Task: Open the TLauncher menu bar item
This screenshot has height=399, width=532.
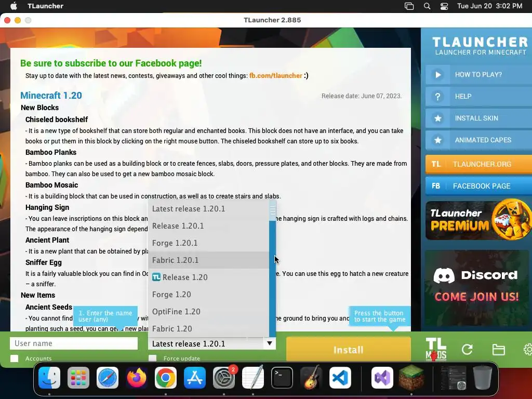Action: coord(46,6)
